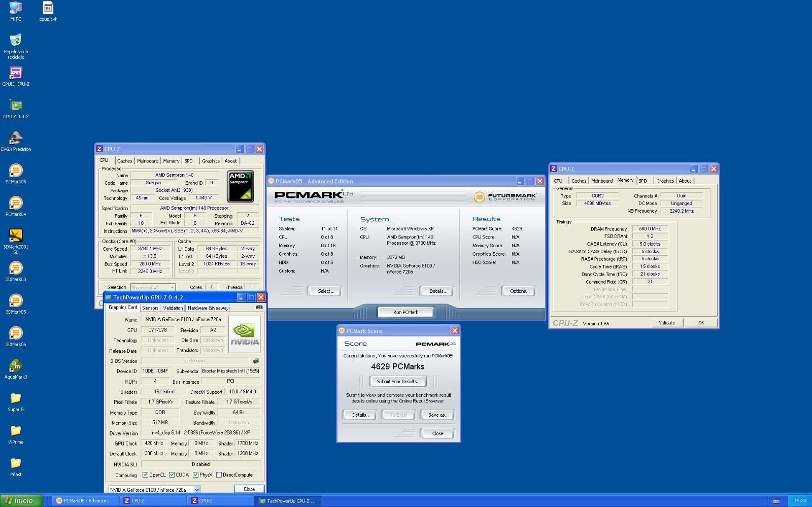Click DRAM Frequency value 560.0 MHz
Image resolution: width=812 pixels, height=507 pixels.
[x=650, y=229]
